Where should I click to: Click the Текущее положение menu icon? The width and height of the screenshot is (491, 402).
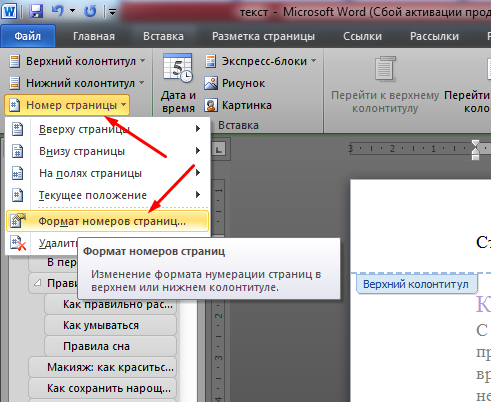click(17, 195)
